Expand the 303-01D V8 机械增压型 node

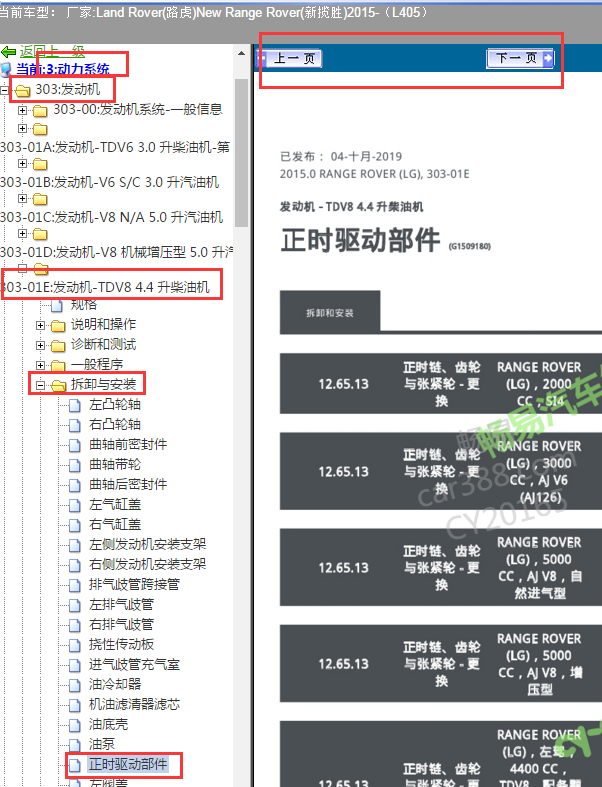point(22,233)
